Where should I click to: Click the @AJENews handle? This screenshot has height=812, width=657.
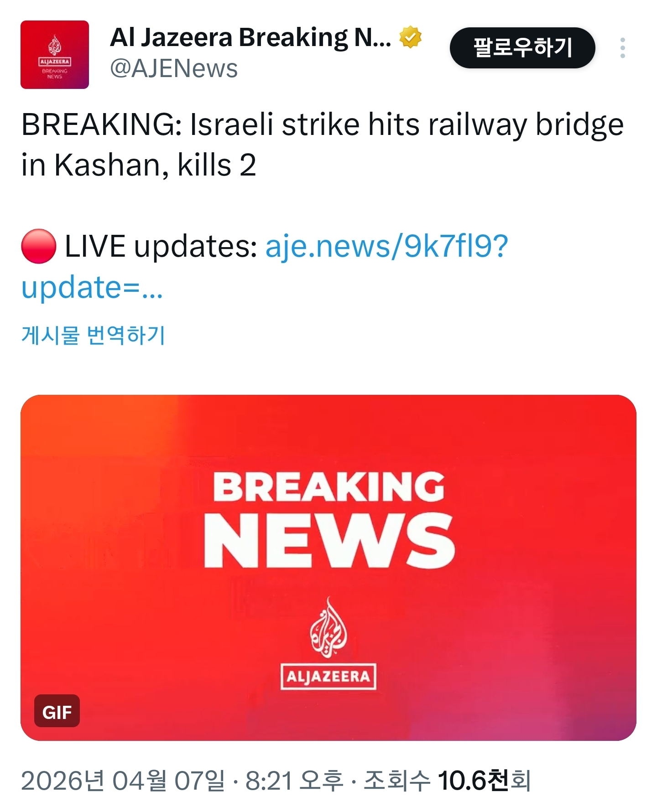(x=174, y=69)
